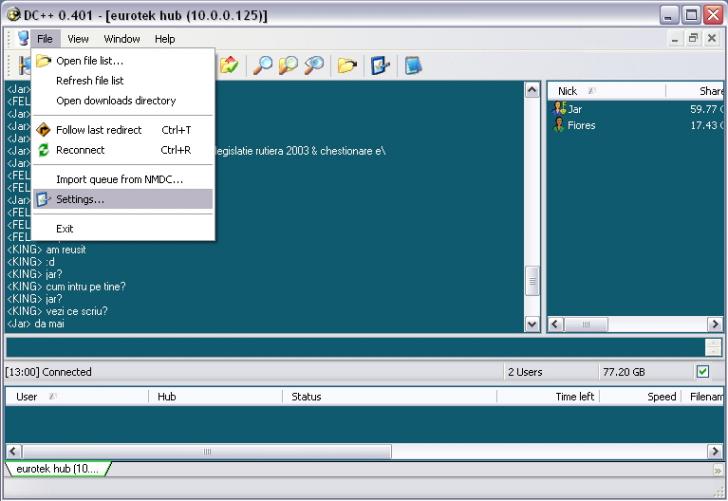This screenshot has height=501, width=728.
Task: Click Open downloads directory menu entry
Action: [115, 100]
